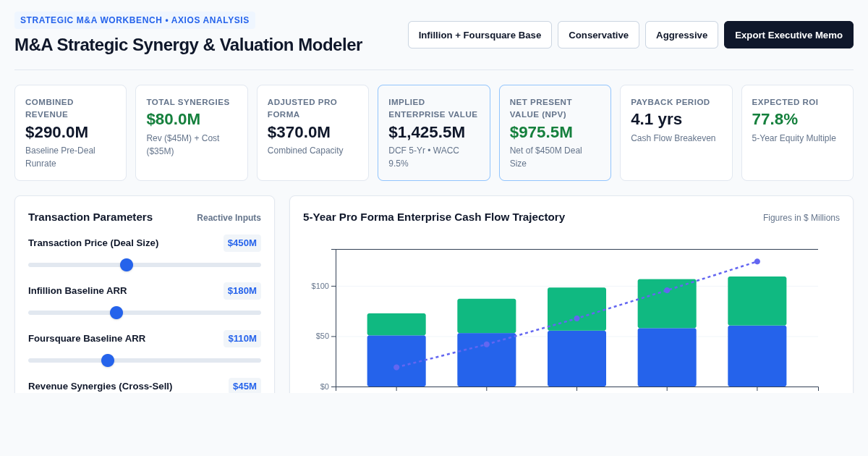Click the M&A Strategic Synergy page title
Screen dimensions: 868x456
pos(188,45)
